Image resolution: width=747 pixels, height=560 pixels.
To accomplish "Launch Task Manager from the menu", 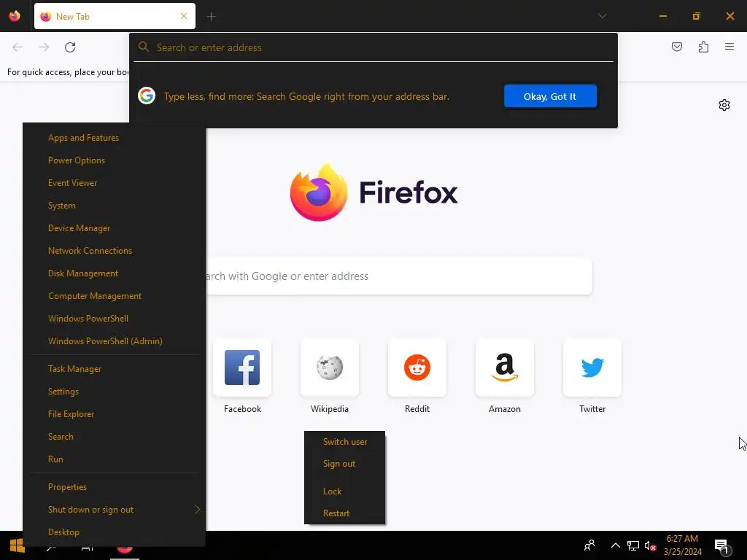I will [x=75, y=369].
